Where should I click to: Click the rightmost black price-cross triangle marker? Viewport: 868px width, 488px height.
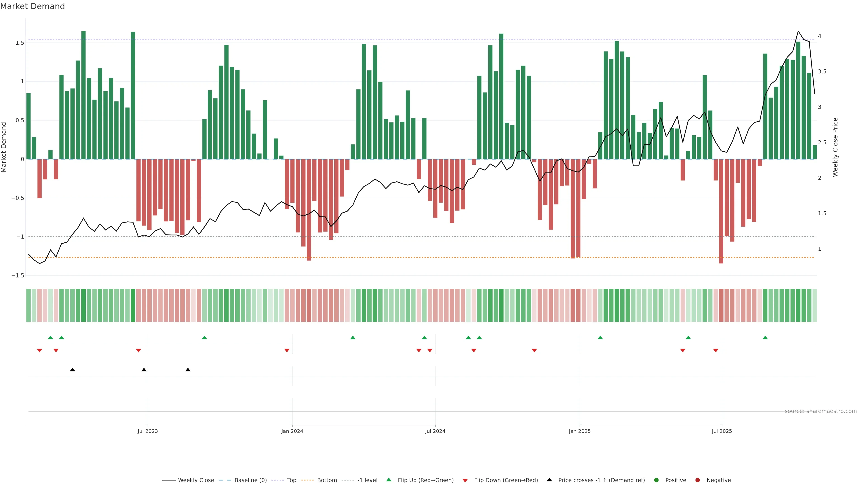(x=188, y=370)
